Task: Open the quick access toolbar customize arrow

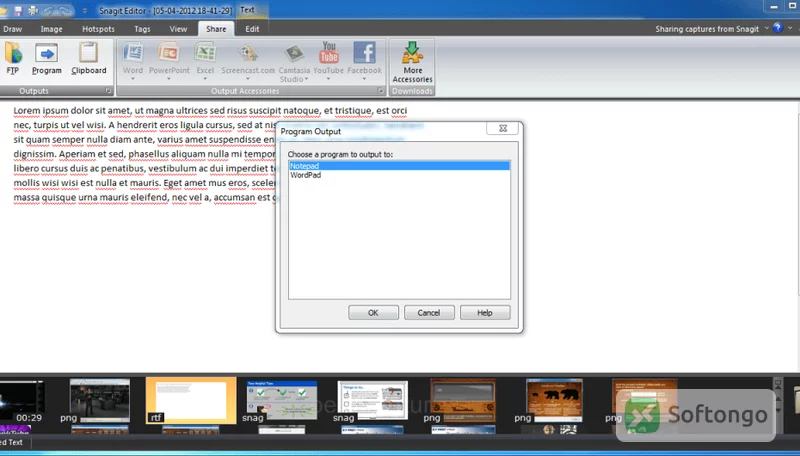Action: [x=85, y=11]
